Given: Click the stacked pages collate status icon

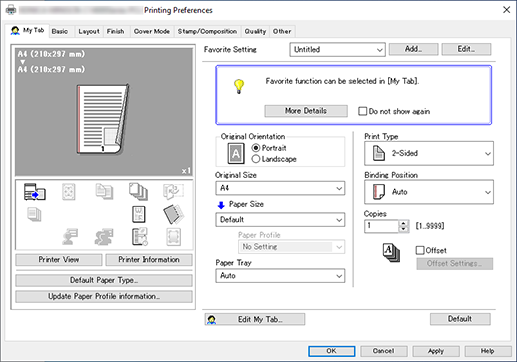Looking at the screenshot, I should (x=138, y=192).
